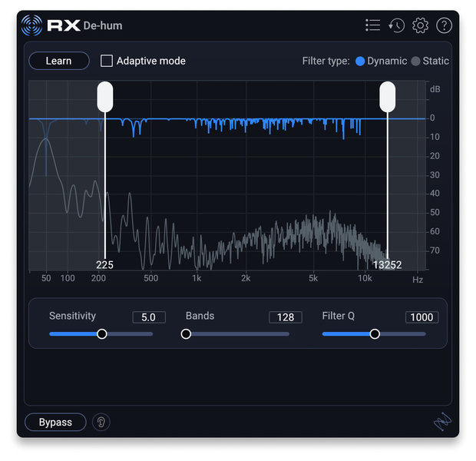Click the 50 frequency axis label
Viewport: 476px width, 461px height.
[x=46, y=278]
